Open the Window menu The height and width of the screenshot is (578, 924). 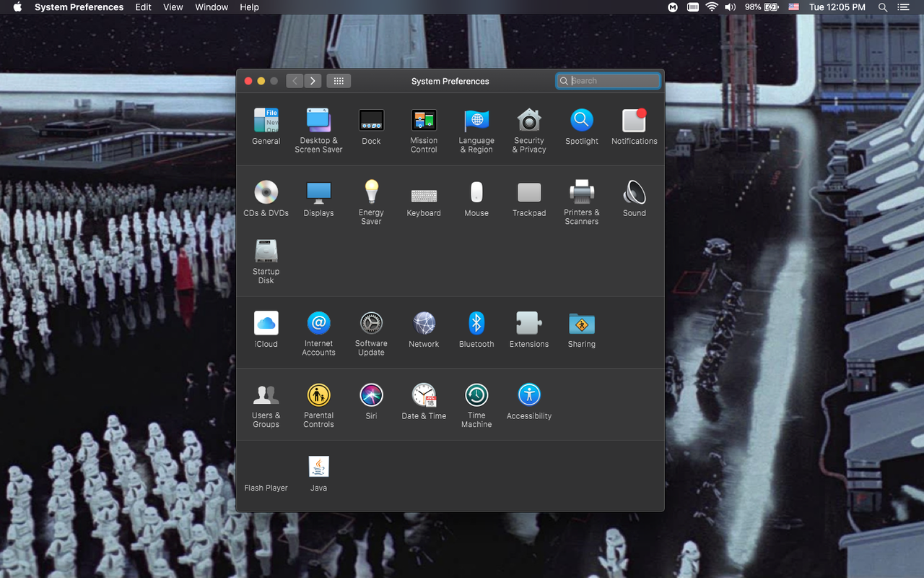tap(212, 7)
